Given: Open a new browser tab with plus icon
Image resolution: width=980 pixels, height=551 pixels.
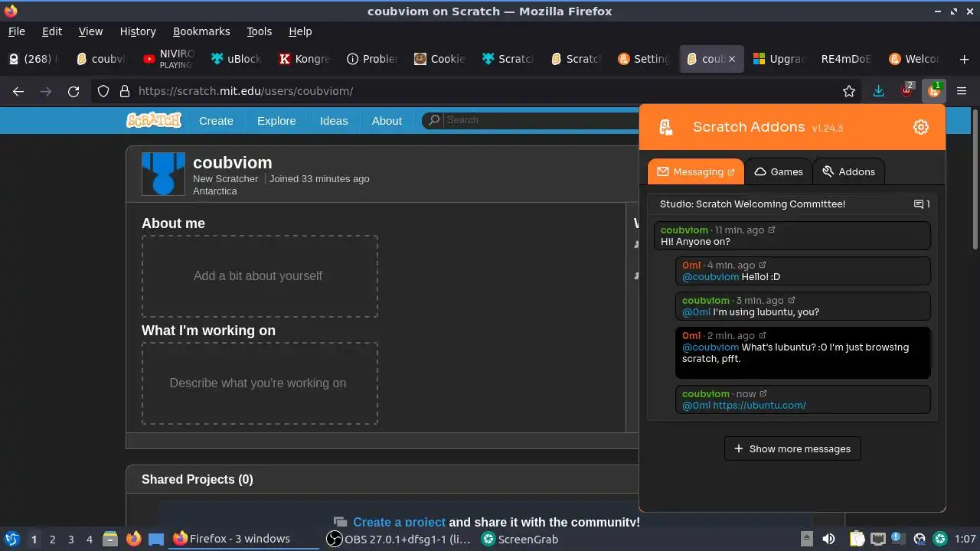Looking at the screenshot, I should click(964, 59).
